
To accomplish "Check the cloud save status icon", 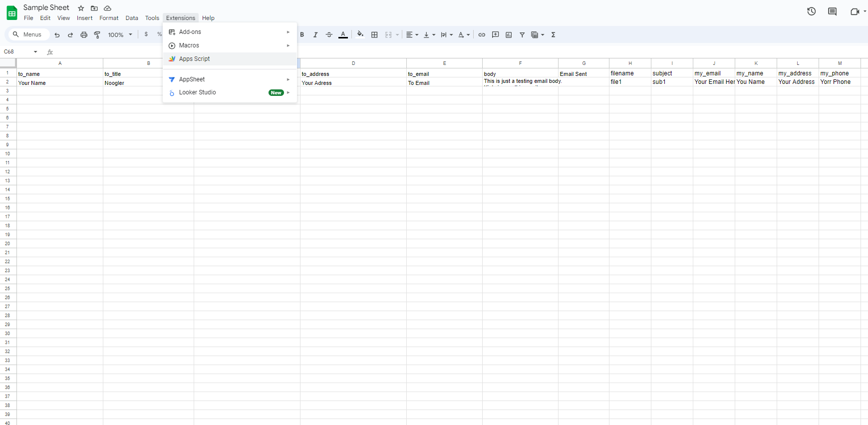I will pyautogui.click(x=107, y=8).
